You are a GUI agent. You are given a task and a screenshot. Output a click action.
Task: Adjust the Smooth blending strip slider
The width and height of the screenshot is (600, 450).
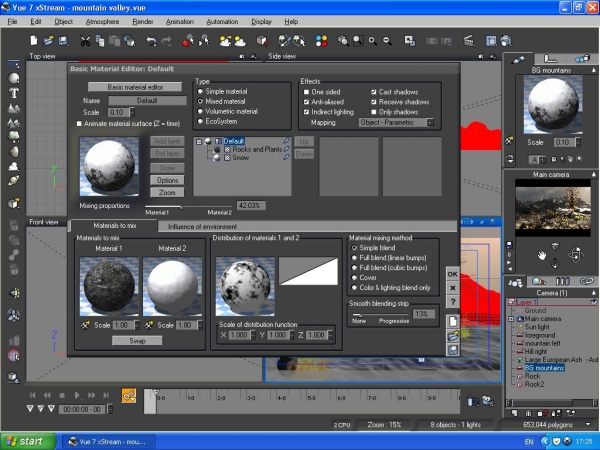[x=358, y=315]
